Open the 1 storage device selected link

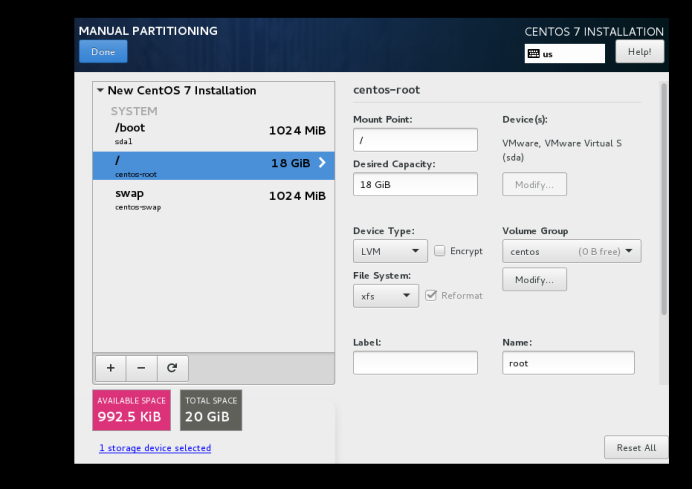[155, 448]
